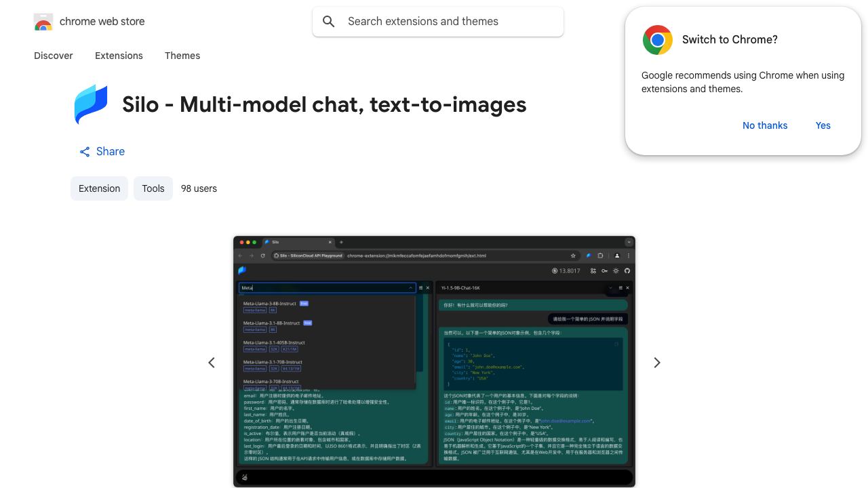The width and height of the screenshot is (868, 488).
Task: Go to the Themes tab
Action: pyautogui.click(x=182, y=56)
